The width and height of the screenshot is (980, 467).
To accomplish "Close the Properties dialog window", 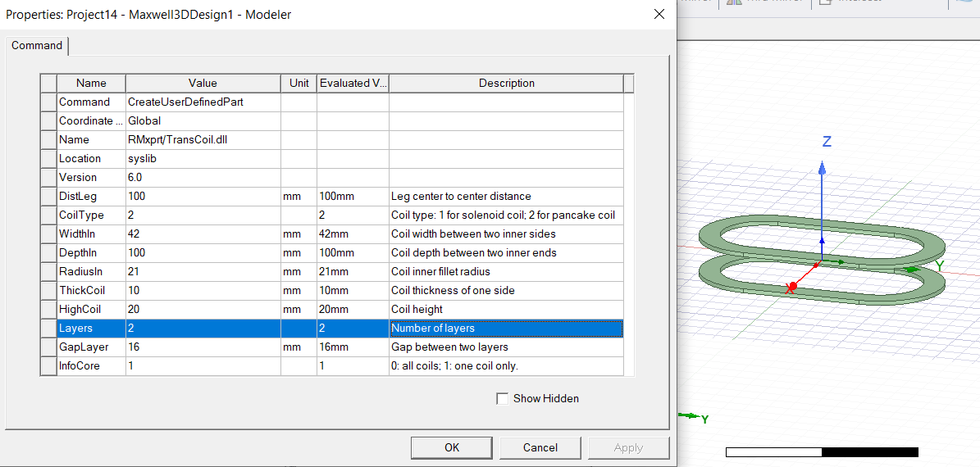I will pyautogui.click(x=659, y=14).
